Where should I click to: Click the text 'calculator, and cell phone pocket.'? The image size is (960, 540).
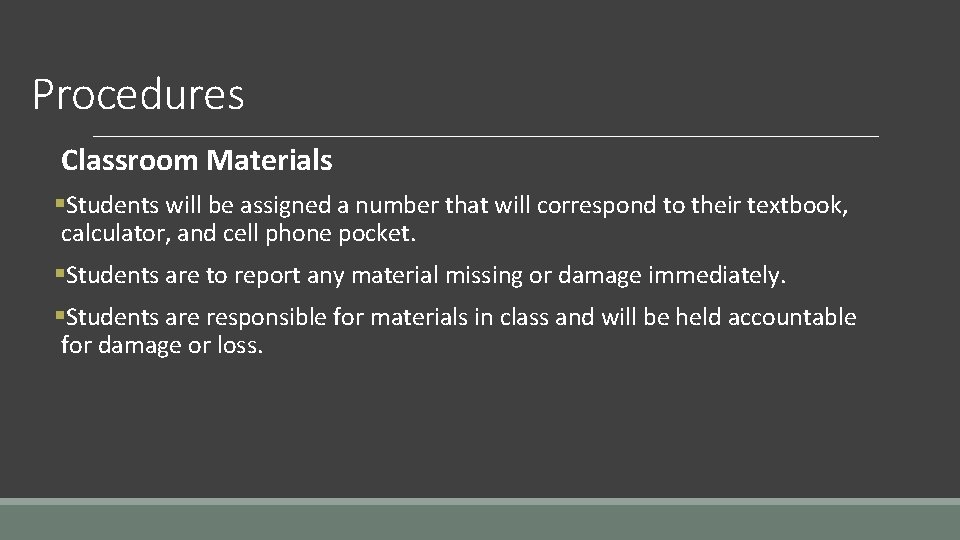pos(238,234)
